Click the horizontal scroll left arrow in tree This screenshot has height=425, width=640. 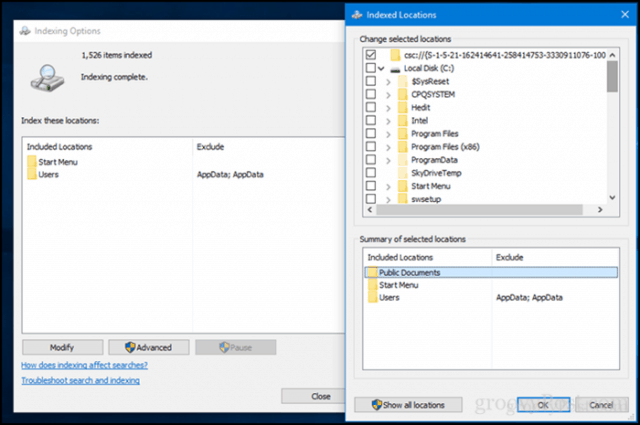370,209
